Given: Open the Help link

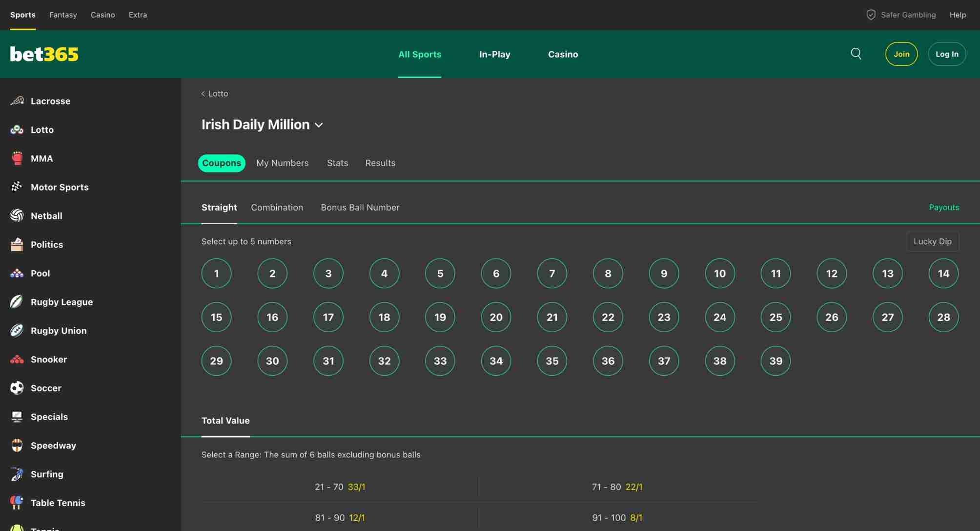Looking at the screenshot, I should click(958, 15).
